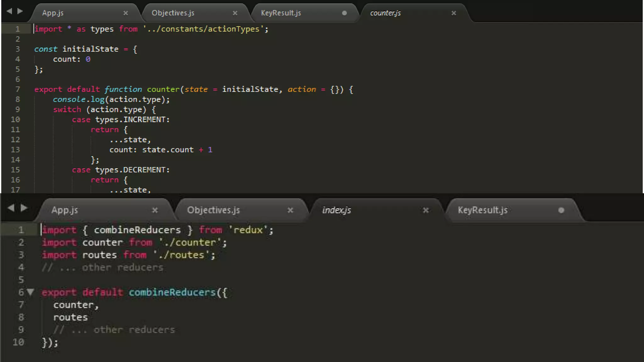
Task: Click the bottom editor's back navigation arrow
Action: coord(11,208)
